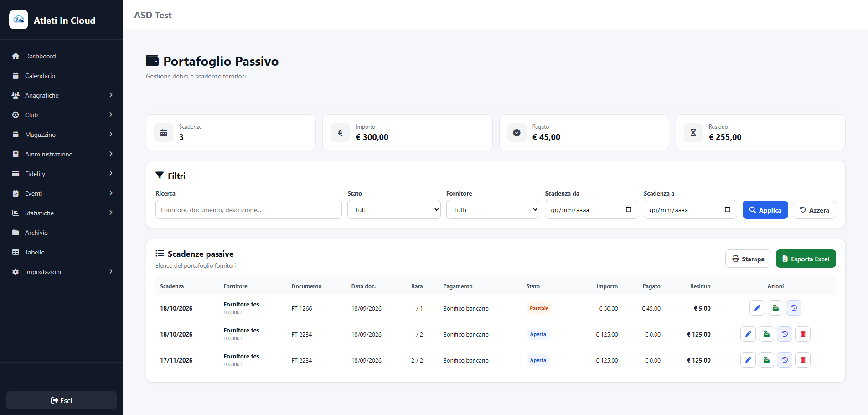Viewport: 868px width, 415px height.
Task: Click the Scadenza da date field
Action: click(591, 210)
